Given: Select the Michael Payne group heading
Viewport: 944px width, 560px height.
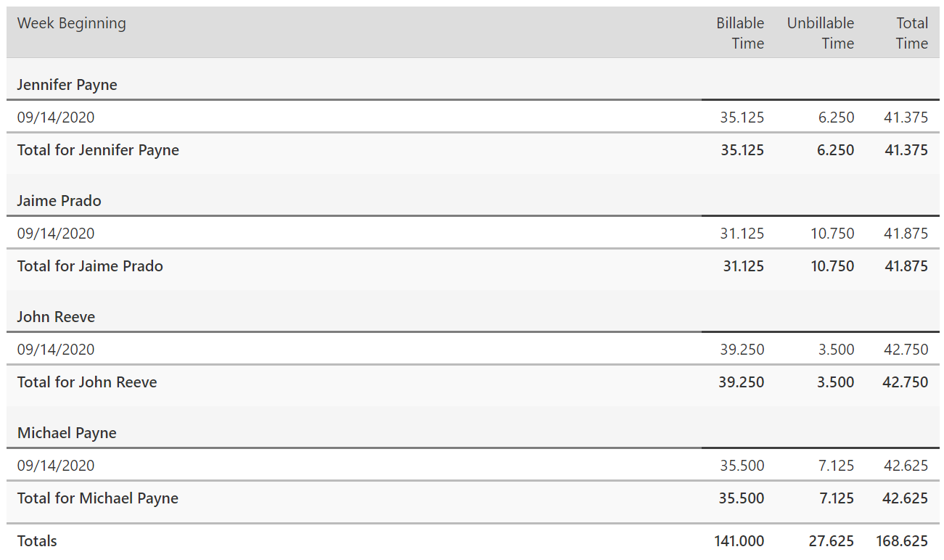Looking at the screenshot, I should (67, 433).
